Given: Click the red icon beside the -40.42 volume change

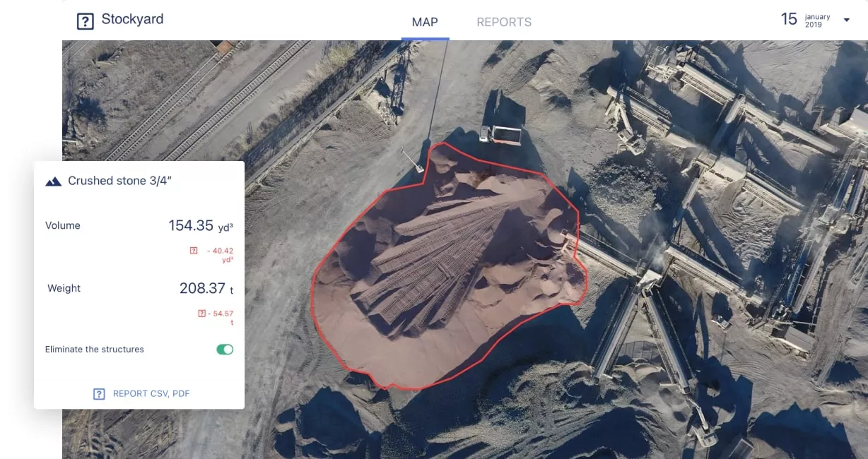Looking at the screenshot, I should click(194, 251).
